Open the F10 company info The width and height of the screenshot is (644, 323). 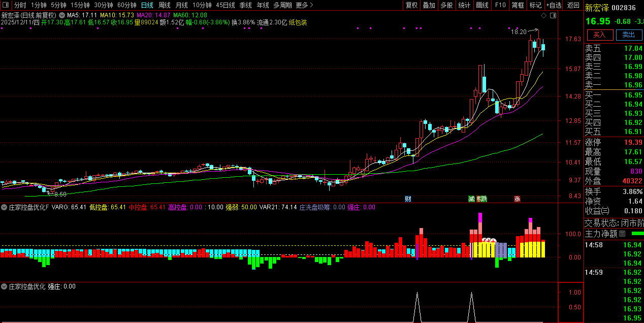(x=500, y=5)
